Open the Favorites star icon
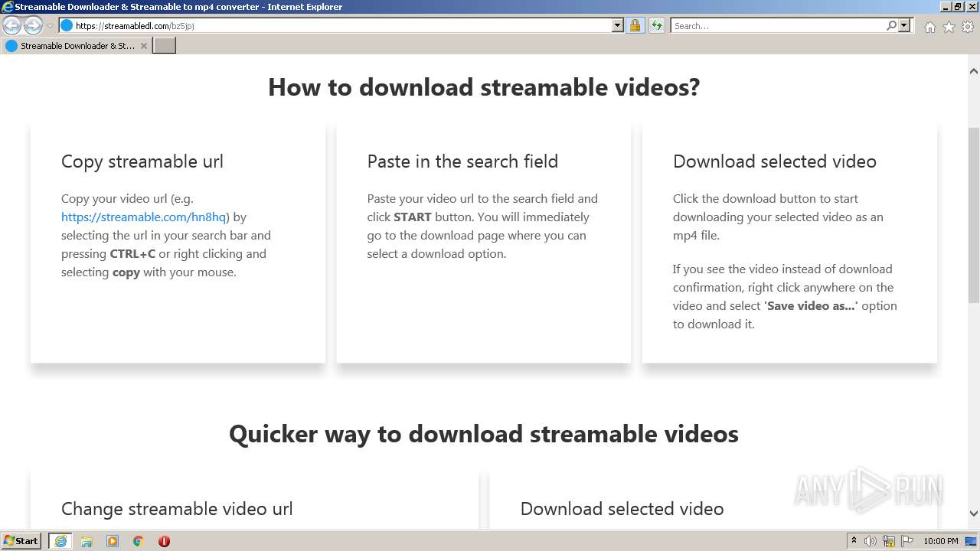Viewport: 980px width, 551px height. 949,27
